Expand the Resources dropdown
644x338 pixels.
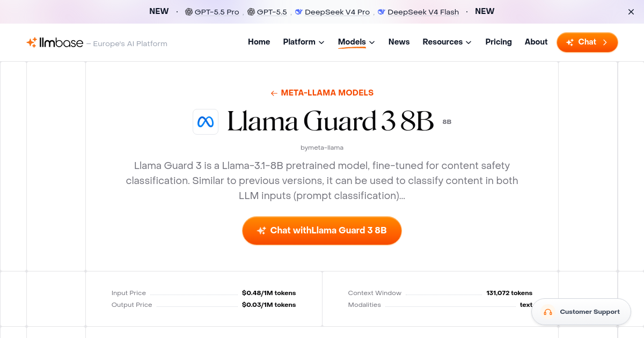pyautogui.click(x=447, y=42)
